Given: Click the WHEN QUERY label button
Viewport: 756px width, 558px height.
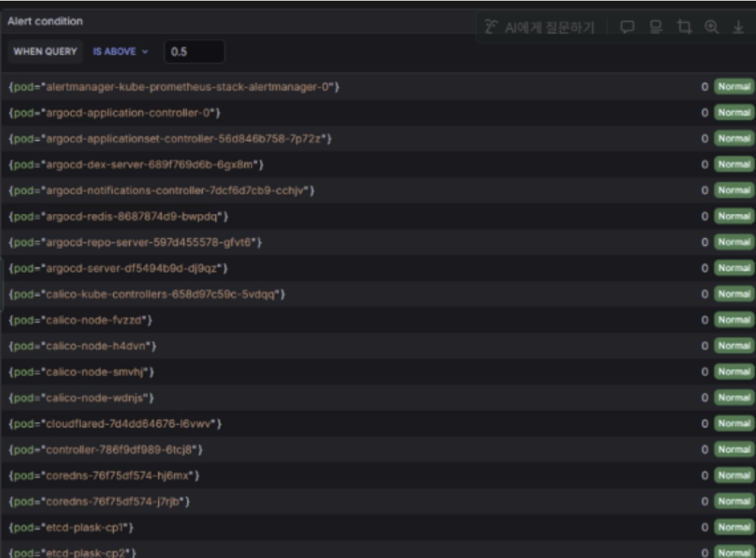Looking at the screenshot, I should click(x=46, y=51).
